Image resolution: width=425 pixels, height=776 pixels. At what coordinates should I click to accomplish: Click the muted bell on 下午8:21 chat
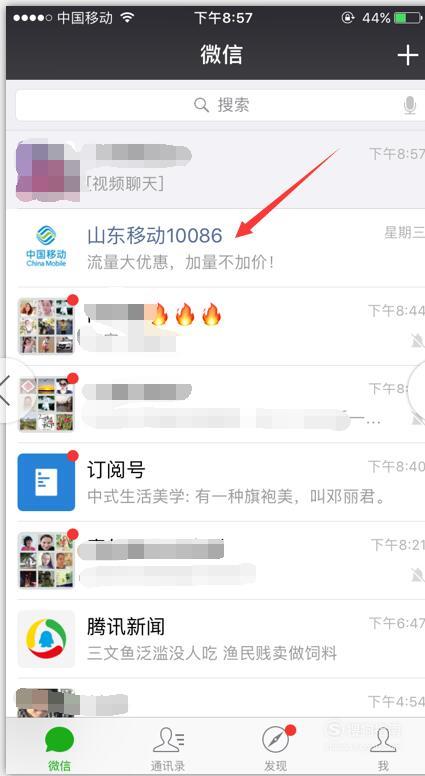click(418, 575)
